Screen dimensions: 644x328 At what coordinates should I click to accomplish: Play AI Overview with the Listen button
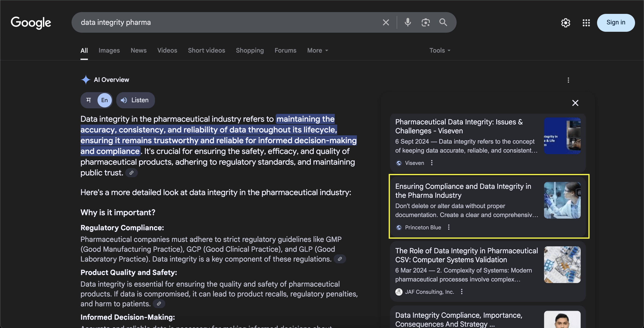(x=135, y=100)
